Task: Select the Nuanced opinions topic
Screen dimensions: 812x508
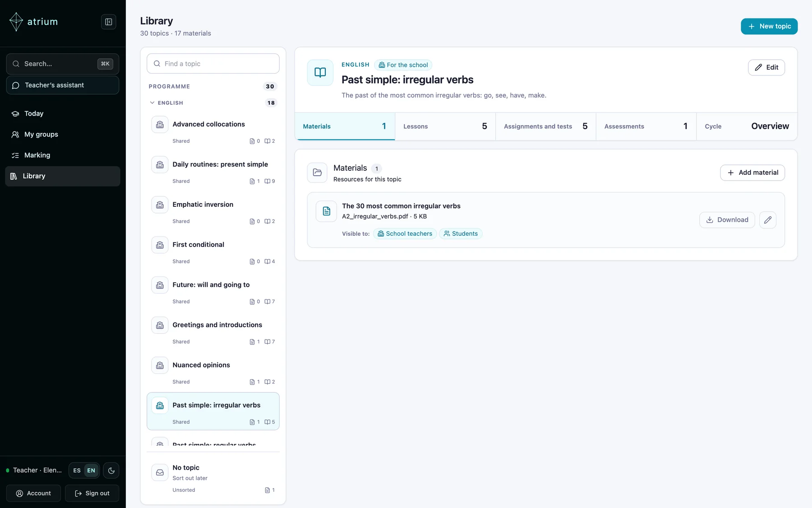Action: point(213,372)
